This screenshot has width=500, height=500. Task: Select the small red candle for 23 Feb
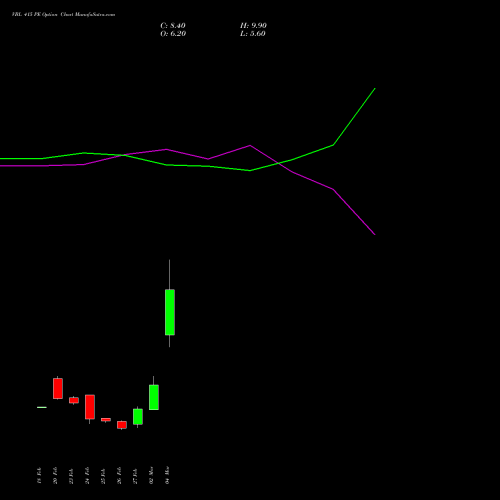(74, 400)
